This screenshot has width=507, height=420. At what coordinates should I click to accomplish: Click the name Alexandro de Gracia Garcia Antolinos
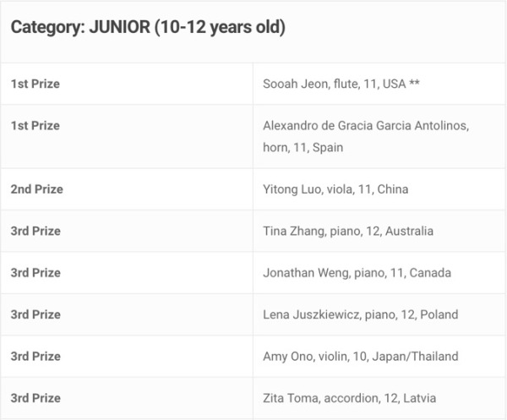point(366,126)
